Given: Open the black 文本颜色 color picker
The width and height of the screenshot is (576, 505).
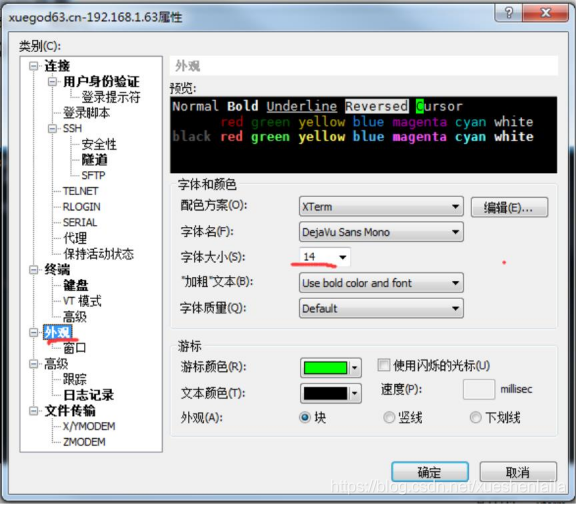Looking at the screenshot, I should click(x=331, y=393).
